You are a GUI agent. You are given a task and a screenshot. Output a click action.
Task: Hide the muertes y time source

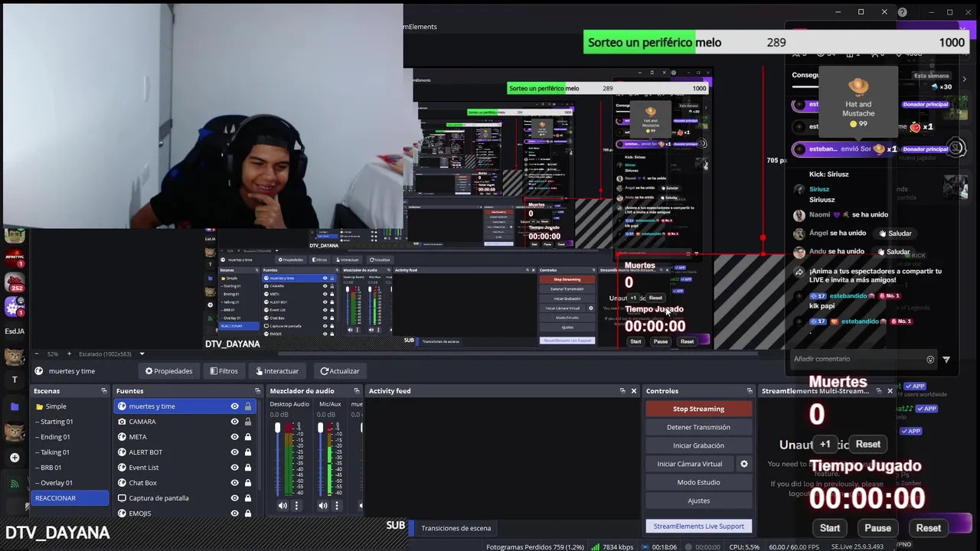click(235, 406)
